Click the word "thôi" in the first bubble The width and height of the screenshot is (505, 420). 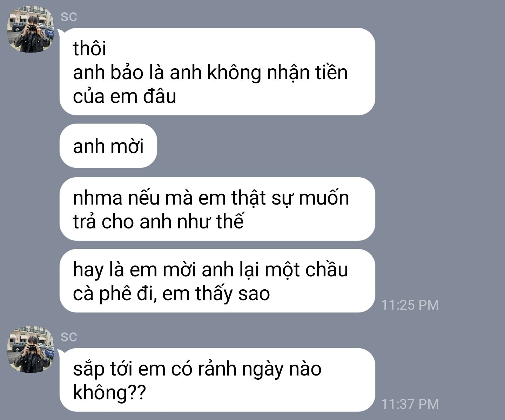89,48
